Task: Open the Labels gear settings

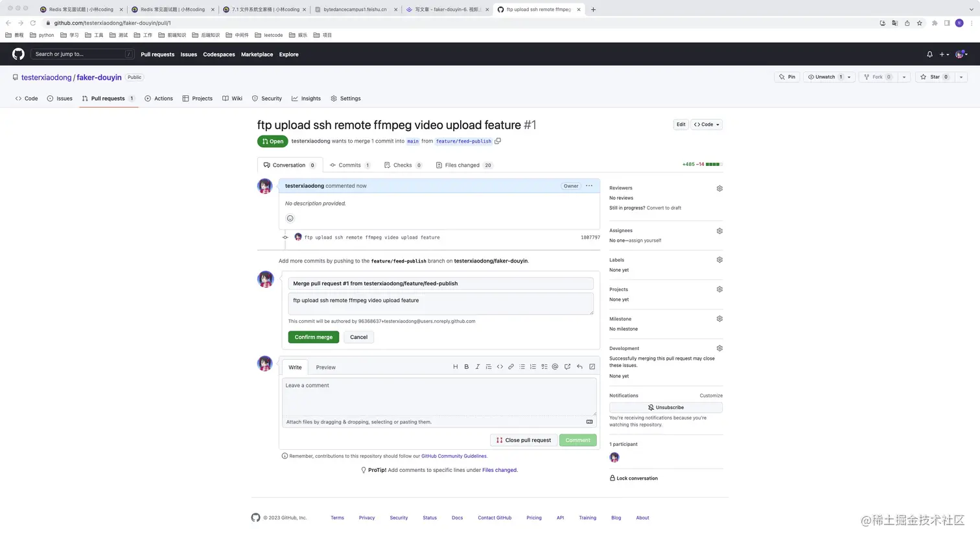Action: click(x=719, y=260)
